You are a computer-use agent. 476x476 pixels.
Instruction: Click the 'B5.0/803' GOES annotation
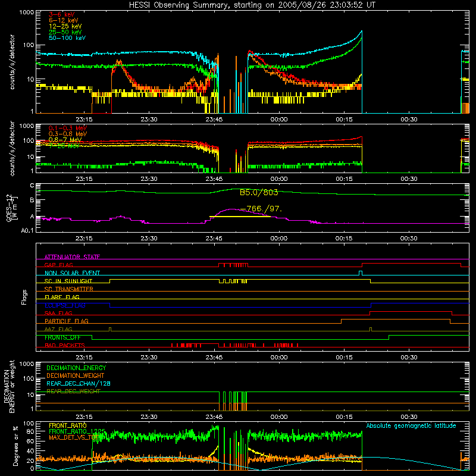[259, 192]
